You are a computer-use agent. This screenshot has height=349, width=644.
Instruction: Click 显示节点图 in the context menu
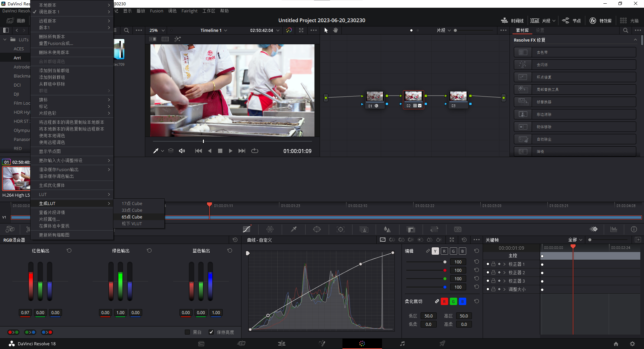(x=50, y=151)
